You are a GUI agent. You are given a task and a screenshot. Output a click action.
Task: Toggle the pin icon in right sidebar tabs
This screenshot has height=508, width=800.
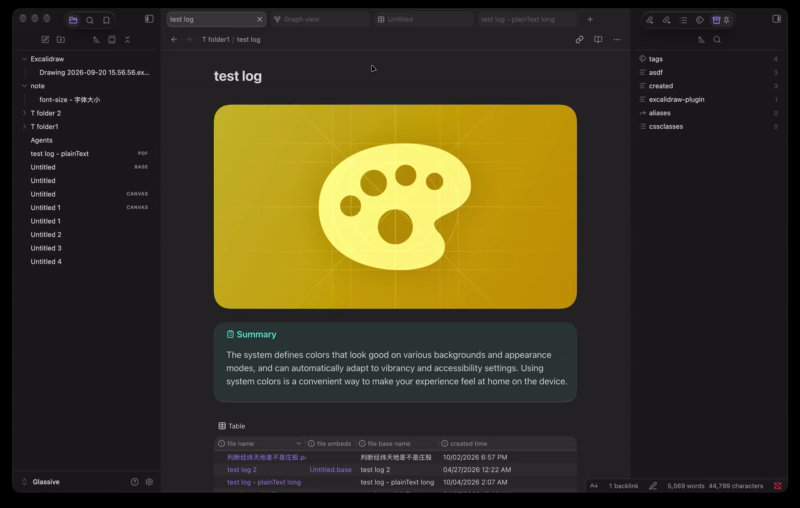tap(727, 20)
